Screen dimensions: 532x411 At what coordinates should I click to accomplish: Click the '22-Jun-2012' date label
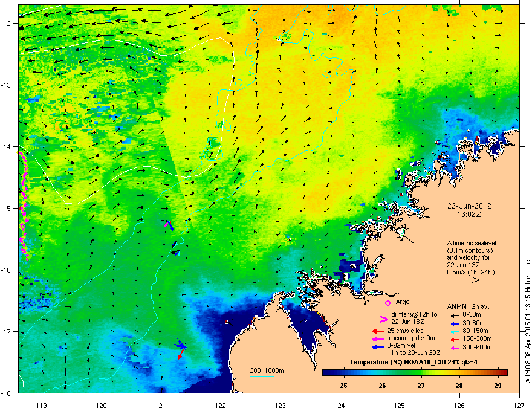coord(469,206)
